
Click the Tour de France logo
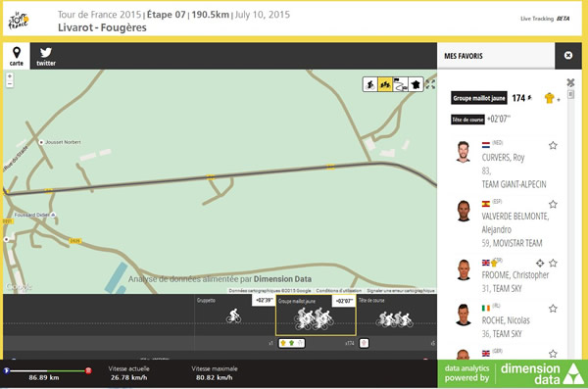[x=19, y=21]
